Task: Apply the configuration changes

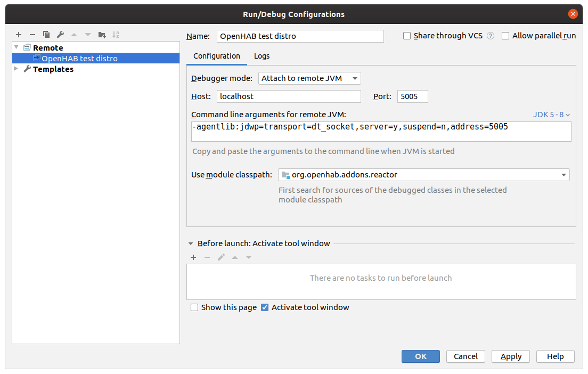Action: (x=510, y=356)
